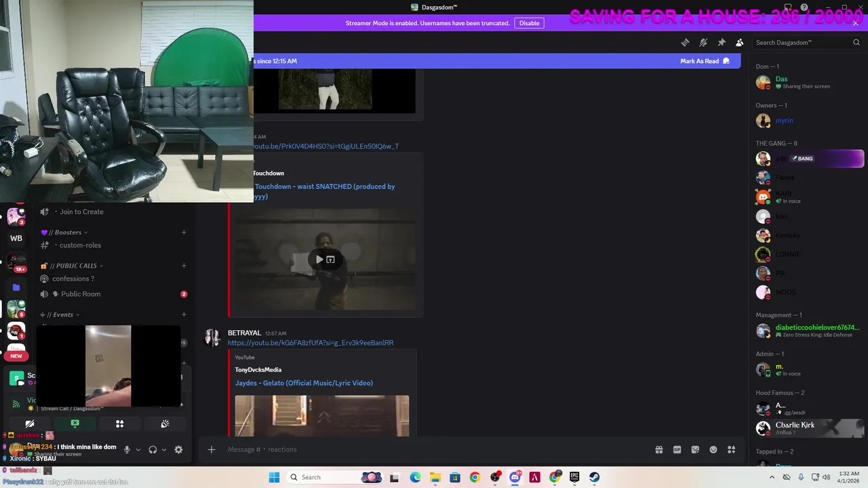This screenshot has height=488, width=868.
Task: Collapse the Events category
Action: tap(60, 314)
